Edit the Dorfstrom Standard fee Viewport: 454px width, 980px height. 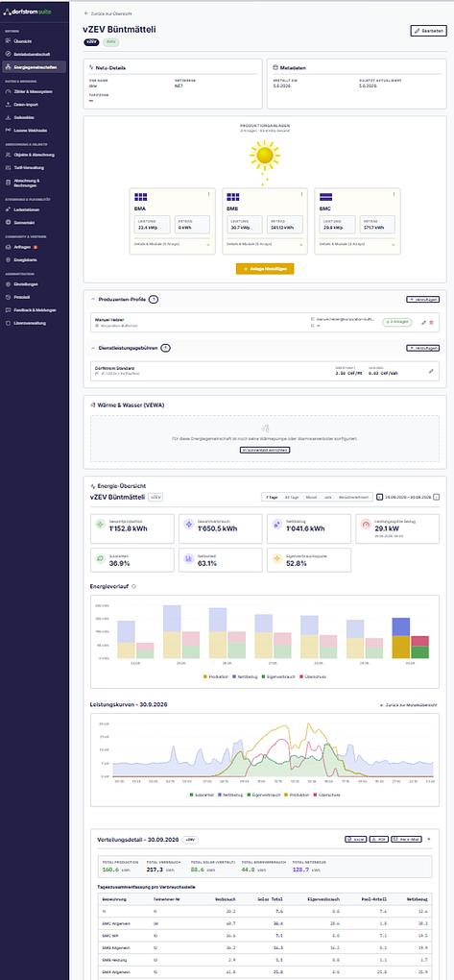[431, 371]
